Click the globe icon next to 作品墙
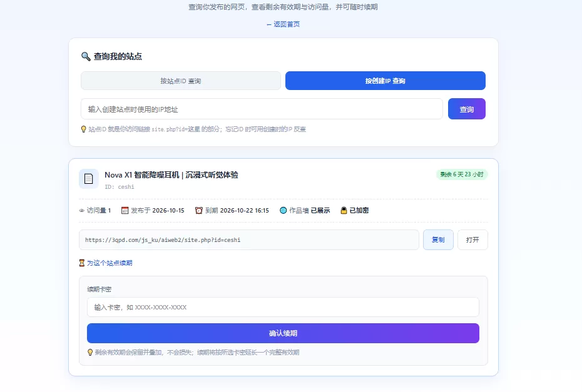The image size is (582, 392). (283, 210)
